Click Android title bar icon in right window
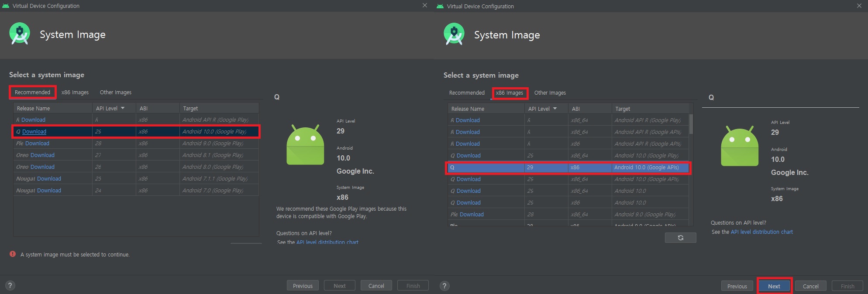Viewport: 868px width, 294px height. click(x=440, y=6)
